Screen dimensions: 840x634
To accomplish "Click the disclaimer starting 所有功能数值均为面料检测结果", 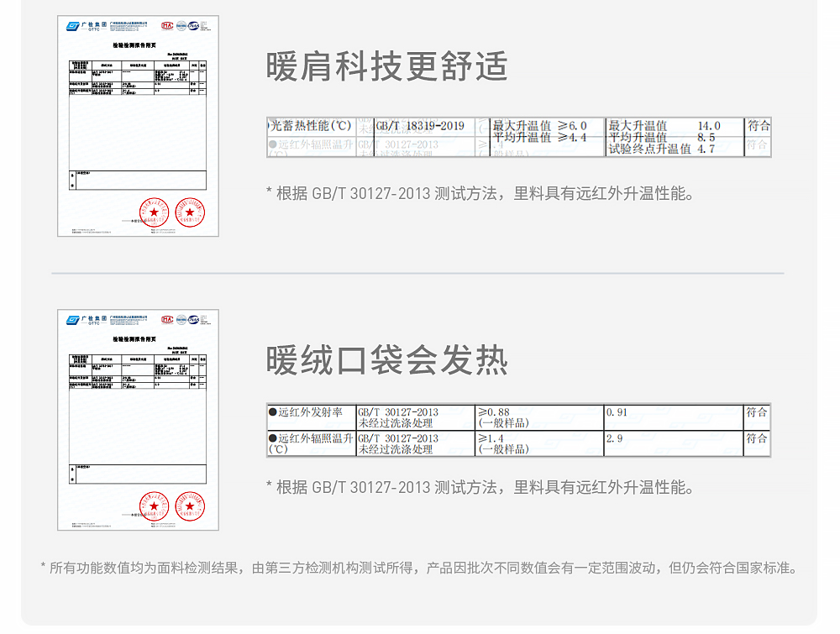I will click(x=419, y=569).
